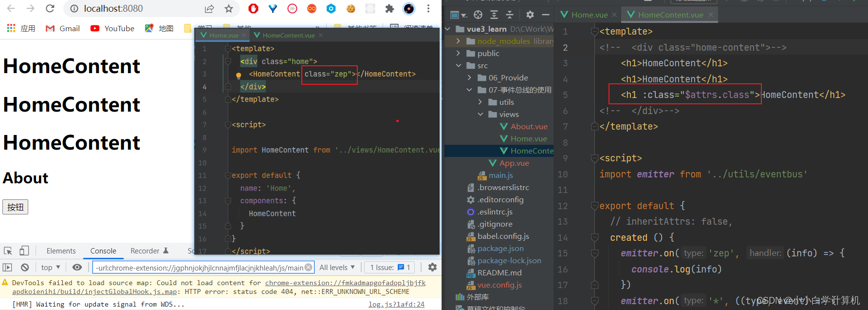Open the '1 Issue' indicator
868x310 pixels.
coord(390,267)
